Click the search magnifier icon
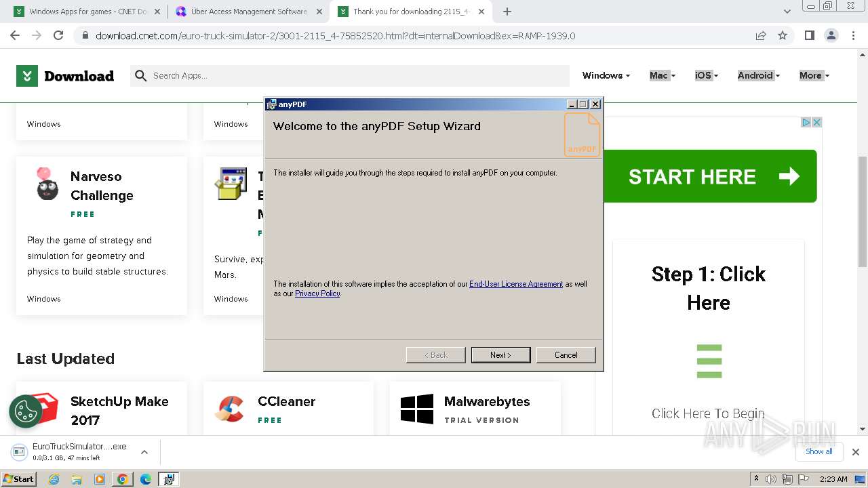The image size is (868, 488). 141,76
